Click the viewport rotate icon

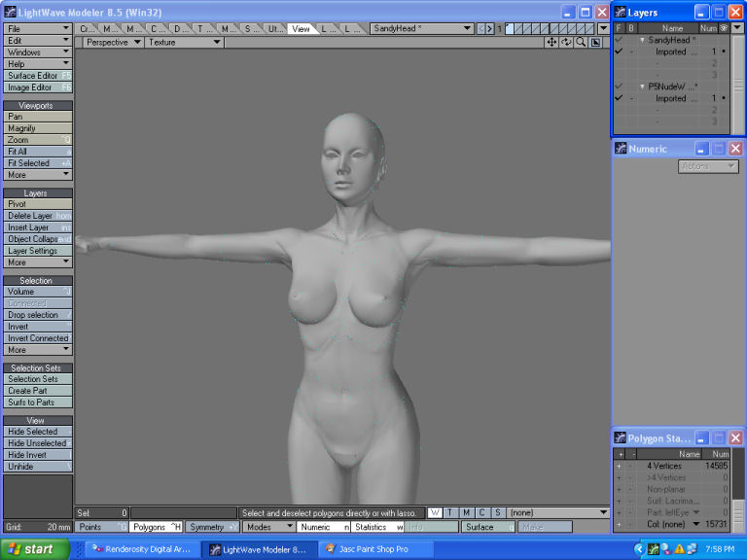(x=566, y=43)
